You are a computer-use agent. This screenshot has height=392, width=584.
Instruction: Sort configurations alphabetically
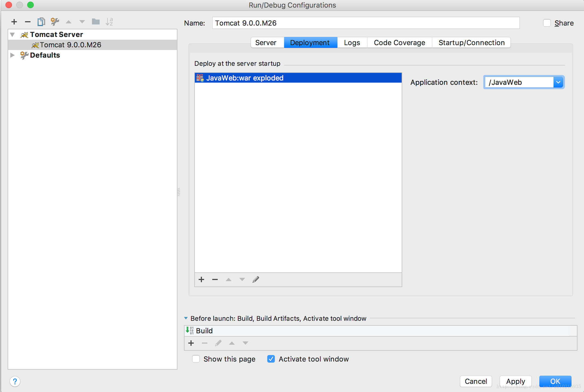point(109,21)
